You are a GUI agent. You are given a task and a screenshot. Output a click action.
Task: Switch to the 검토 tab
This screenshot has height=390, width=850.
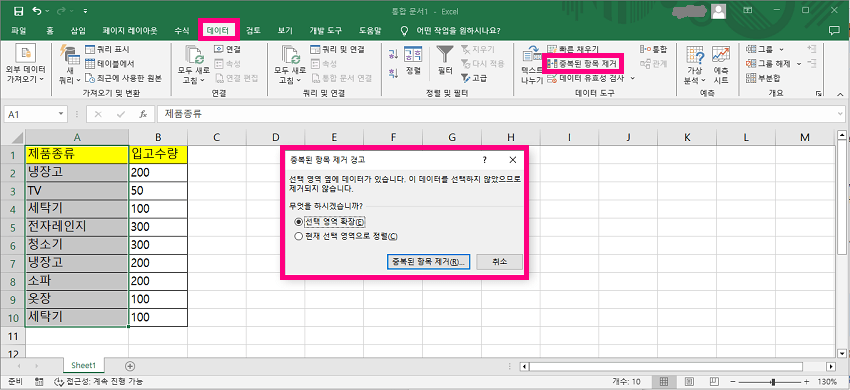253,30
